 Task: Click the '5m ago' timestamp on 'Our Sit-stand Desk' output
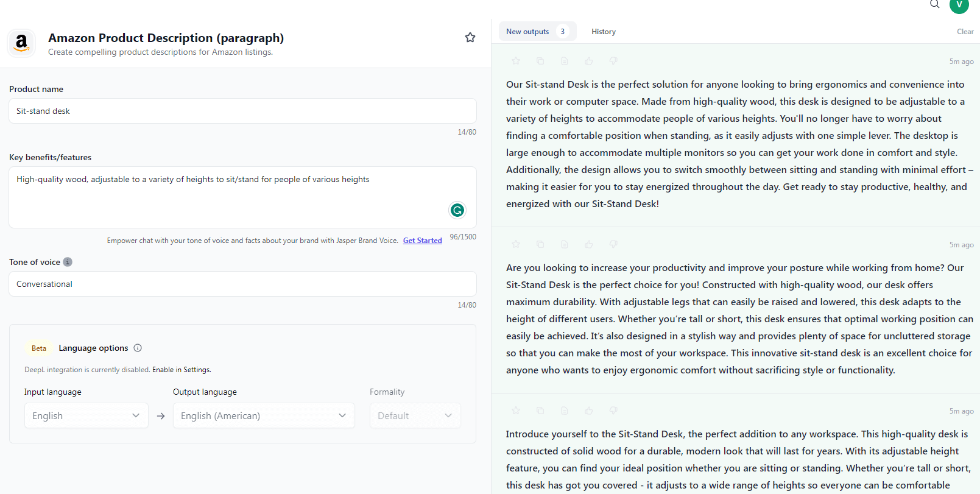coord(961,62)
